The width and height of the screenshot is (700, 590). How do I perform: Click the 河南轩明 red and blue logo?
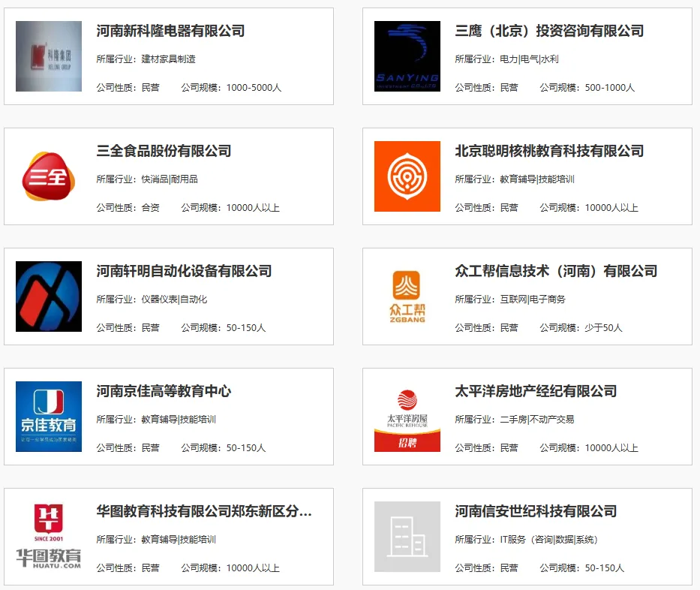49,297
